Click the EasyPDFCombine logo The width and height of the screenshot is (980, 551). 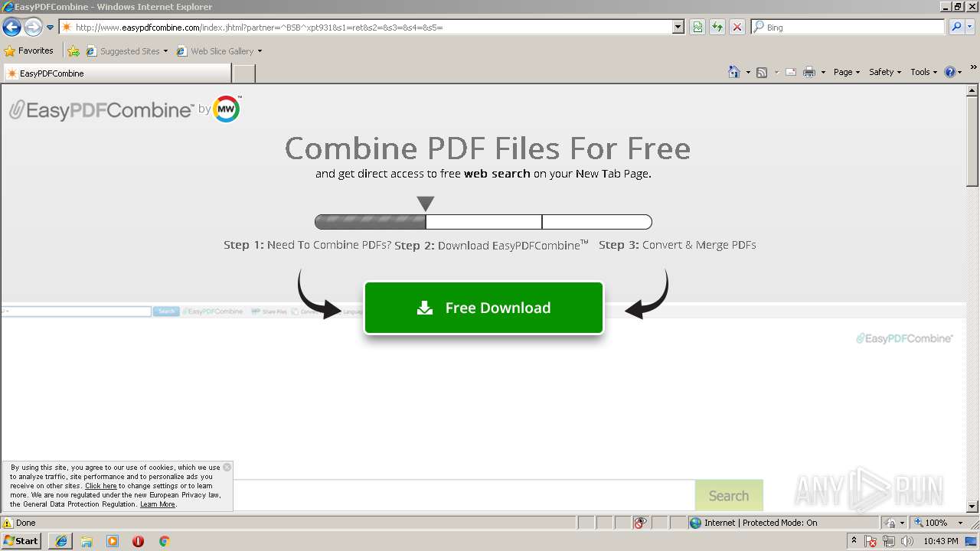point(100,110)
